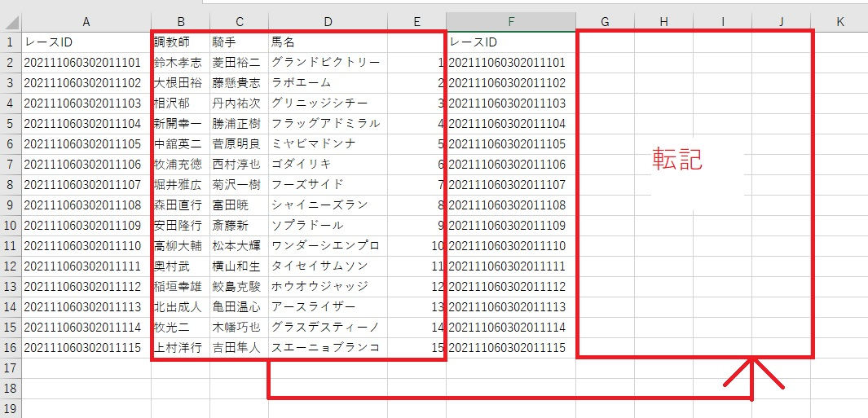Image resolution: width=868 pixels, height=418 pixels.
Task: Select horse name シャイニーズラン
Action: (x=328, y=205)
